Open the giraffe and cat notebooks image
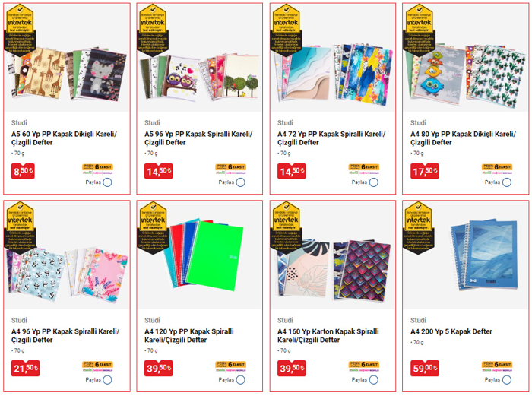This screenshot has height=396, width=532. (x=67, y=58)
